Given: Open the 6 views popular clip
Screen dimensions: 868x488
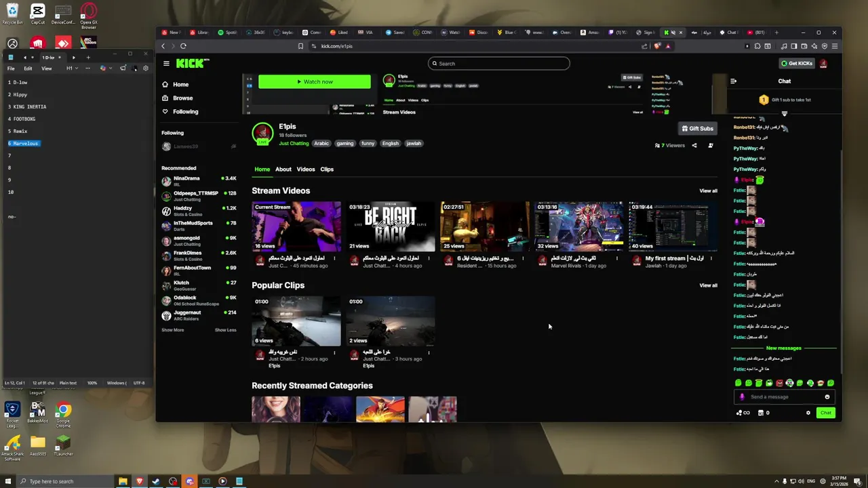Looking at the screenshot, I should click(296, 321).
